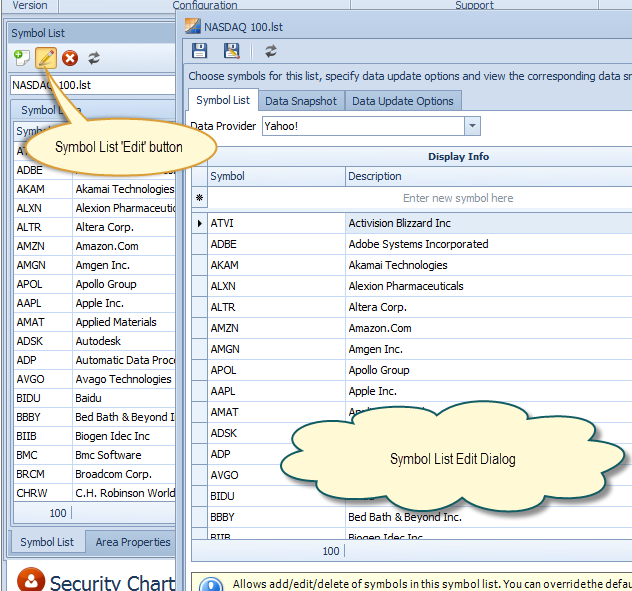Select APOL symbol cell in dialog

(276, 370)
